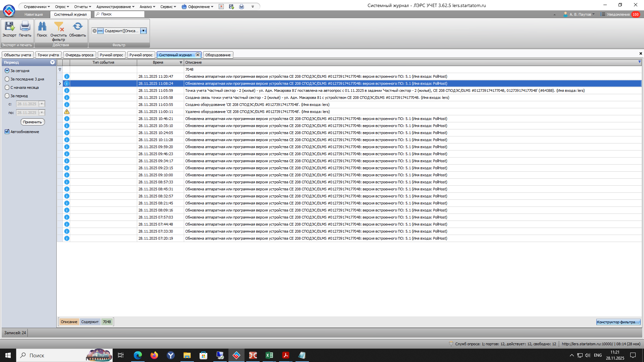644x362 pixels.
Task: Open the Конструктор фильтра link
Action: [x=618, y=322]
